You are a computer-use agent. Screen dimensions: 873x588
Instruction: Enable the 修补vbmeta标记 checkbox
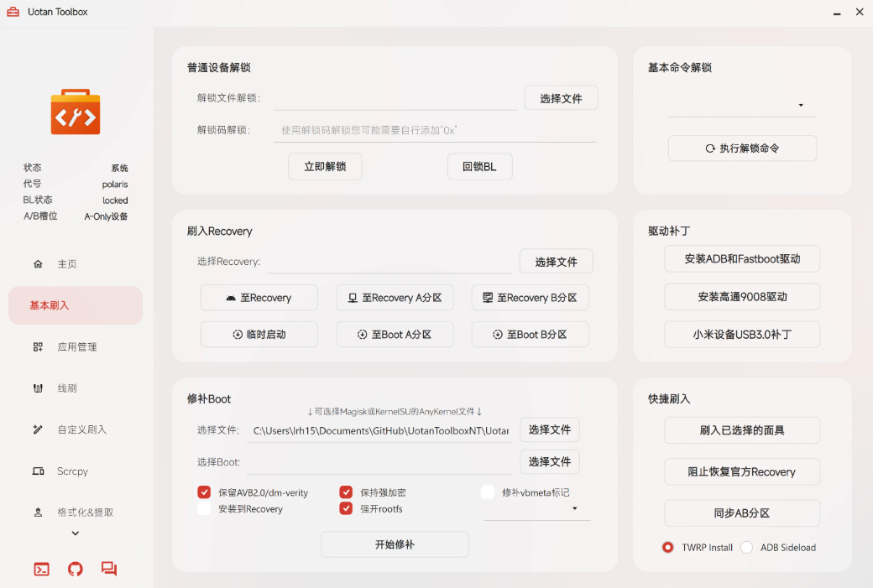pos(488,492)
